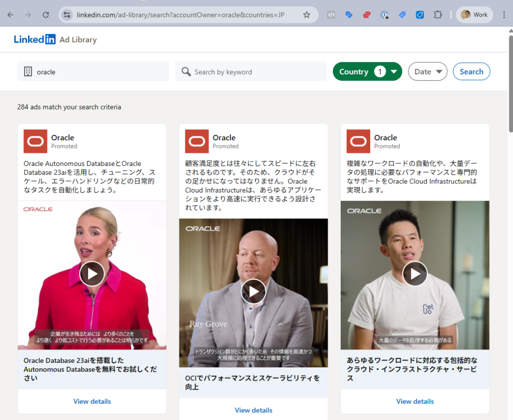Viewport: 513px width, 420px height.
Task: Click the Oracle logo on the first ad
Action: [35, 141]
